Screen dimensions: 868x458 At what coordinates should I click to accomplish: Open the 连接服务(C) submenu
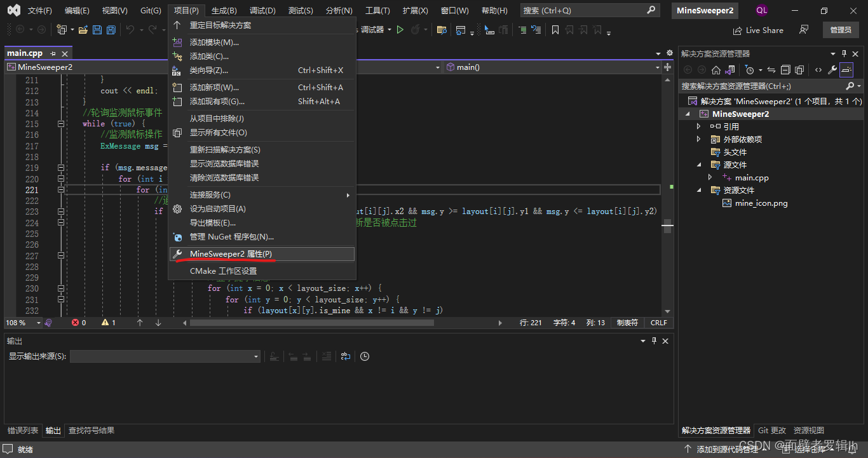click(262, 195)
